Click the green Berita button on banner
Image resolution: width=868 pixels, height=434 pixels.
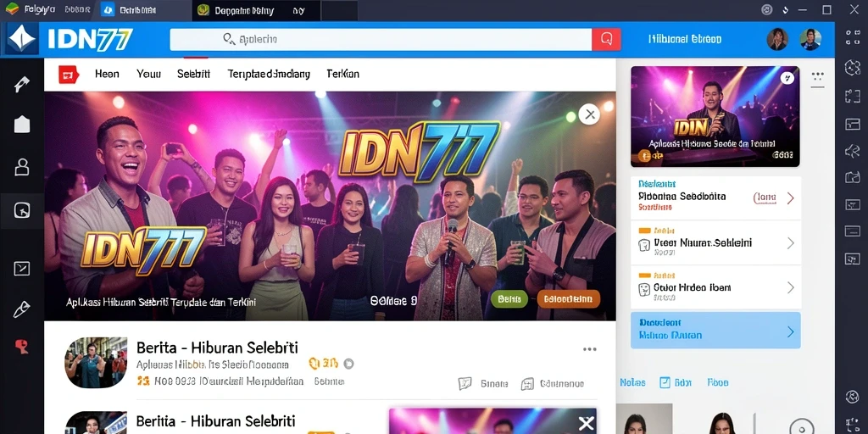point(509,299)
